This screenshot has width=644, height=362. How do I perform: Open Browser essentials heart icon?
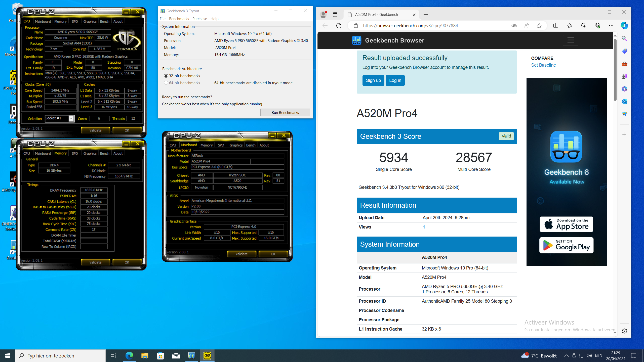(x=597, y=26)
